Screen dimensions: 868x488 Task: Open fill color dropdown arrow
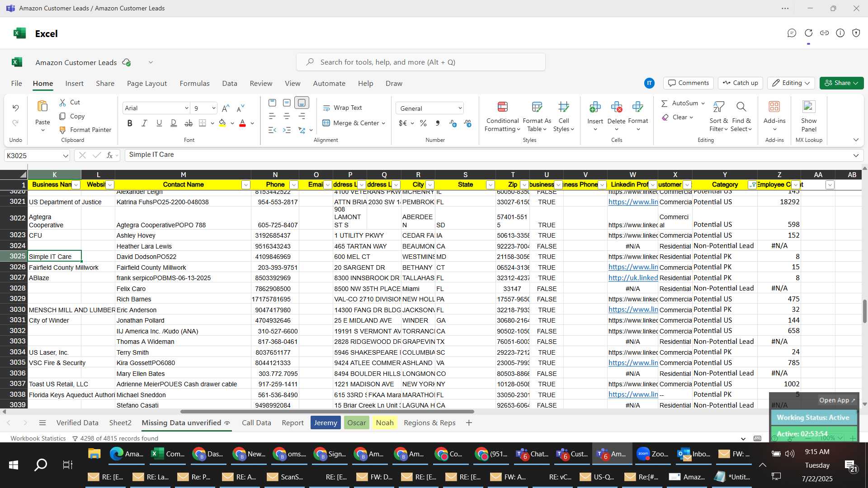point(232,123)
